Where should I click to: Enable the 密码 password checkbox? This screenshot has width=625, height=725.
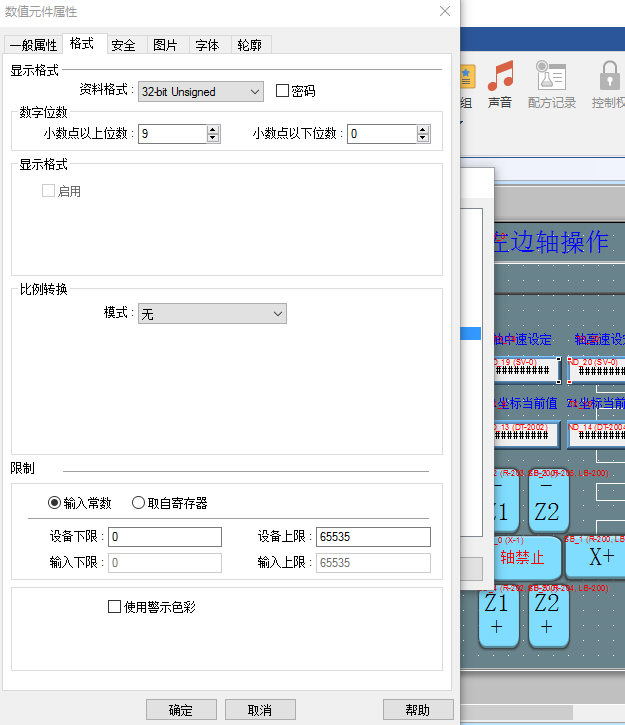point(282,91)
